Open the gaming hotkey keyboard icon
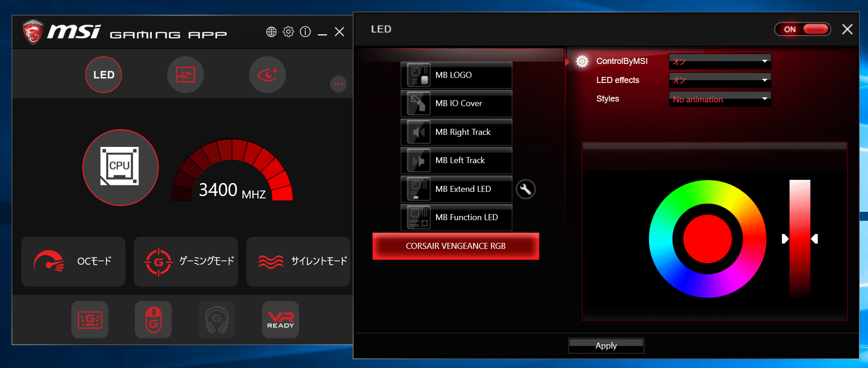This screenshot has width=868, height=368. [90, 320]
